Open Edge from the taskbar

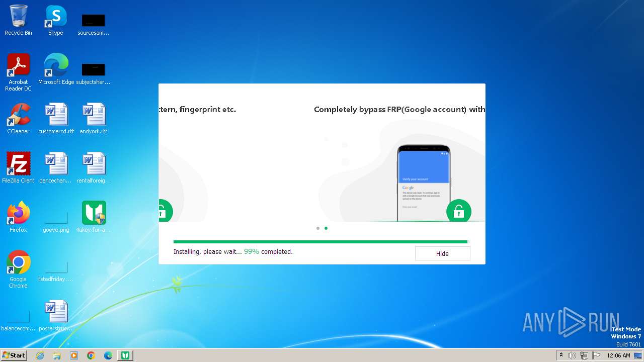(108, 355)
